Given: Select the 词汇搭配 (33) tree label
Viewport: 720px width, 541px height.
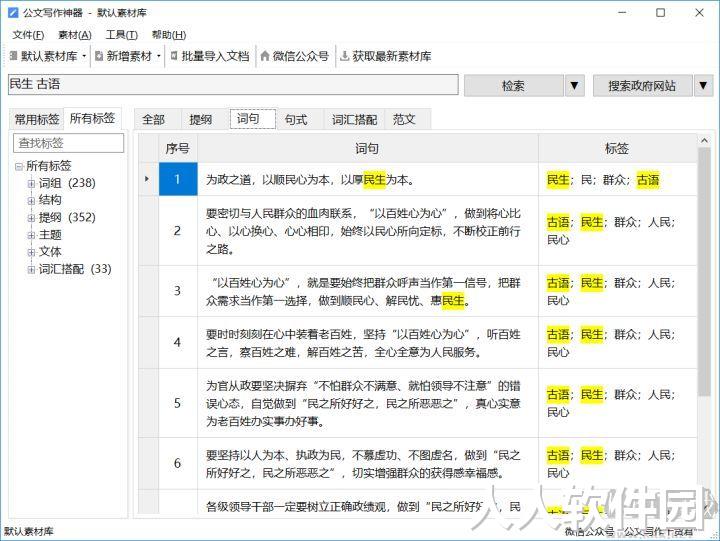Looking at the screenshot, I should pyautogui.click(x=75, y=269).
